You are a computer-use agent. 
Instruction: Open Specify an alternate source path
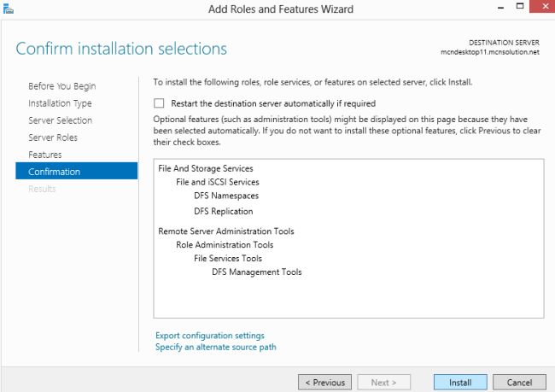click(216, 348)
